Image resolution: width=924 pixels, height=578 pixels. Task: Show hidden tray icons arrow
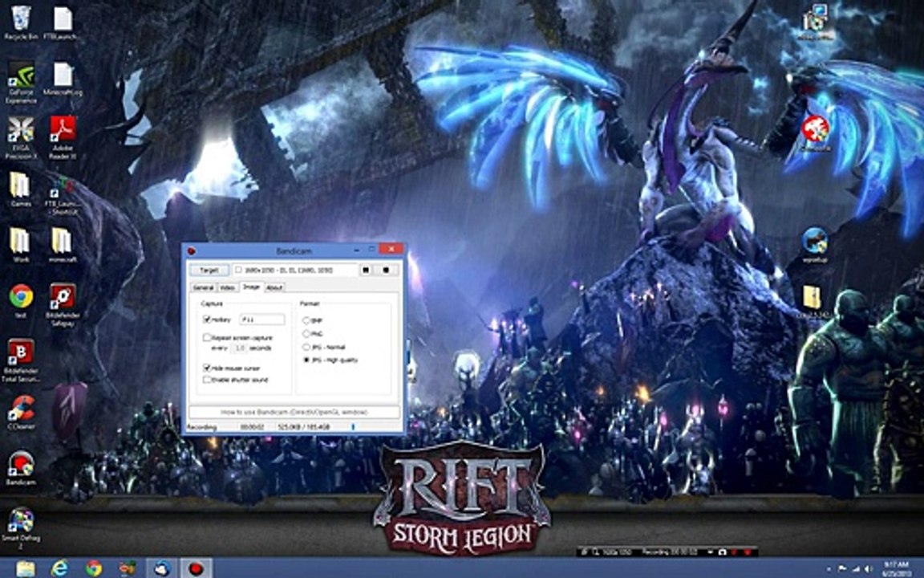(829, 570)
